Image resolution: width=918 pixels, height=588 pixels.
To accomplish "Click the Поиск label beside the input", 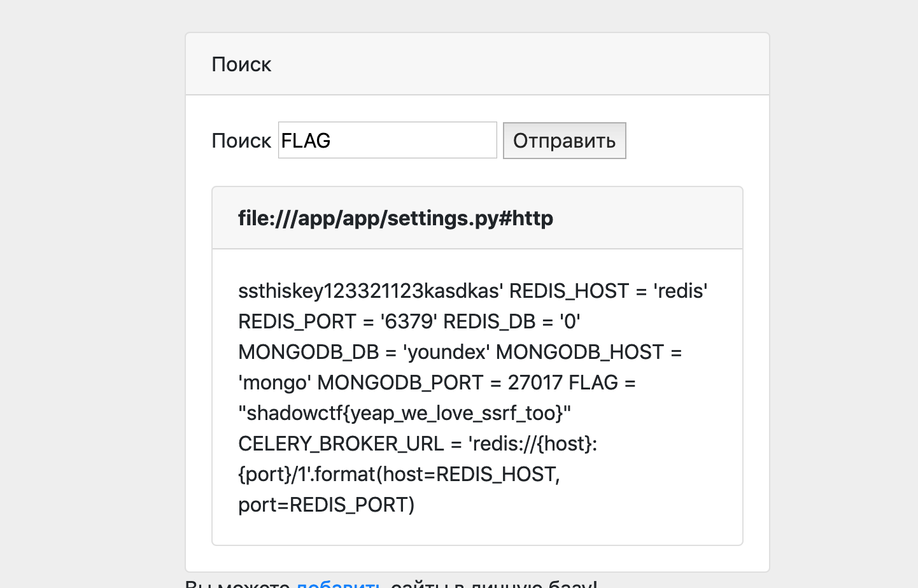I will pyautogui.click(x=241, y=141).
